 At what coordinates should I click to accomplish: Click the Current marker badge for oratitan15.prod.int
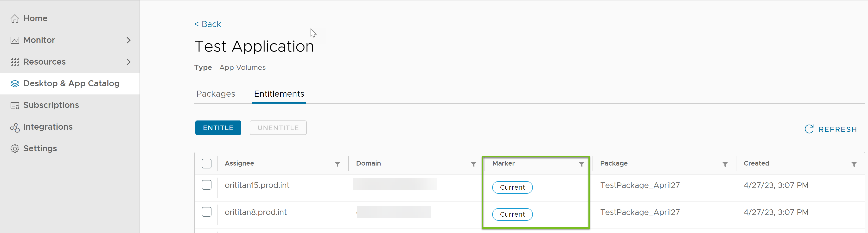click(512, 187)
